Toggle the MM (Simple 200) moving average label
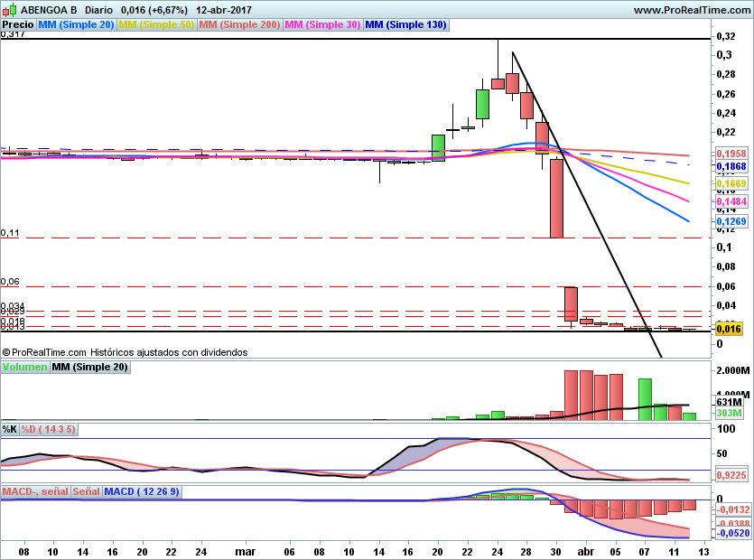The width and height of the screenshot is (754, 560). [x=239, y=25]
